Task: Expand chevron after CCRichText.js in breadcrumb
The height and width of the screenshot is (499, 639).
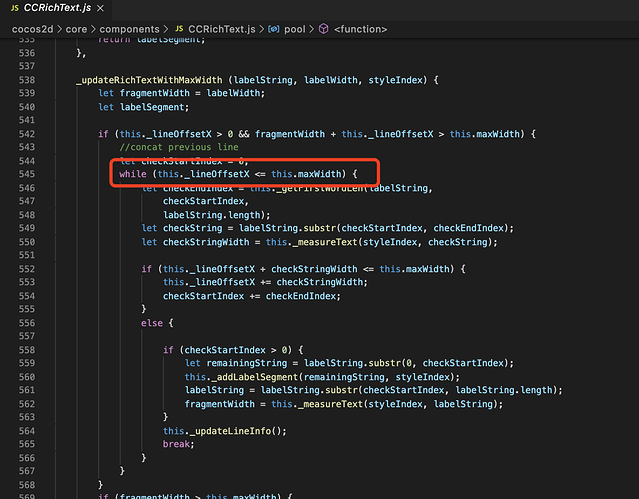Action: pos(262,29)
